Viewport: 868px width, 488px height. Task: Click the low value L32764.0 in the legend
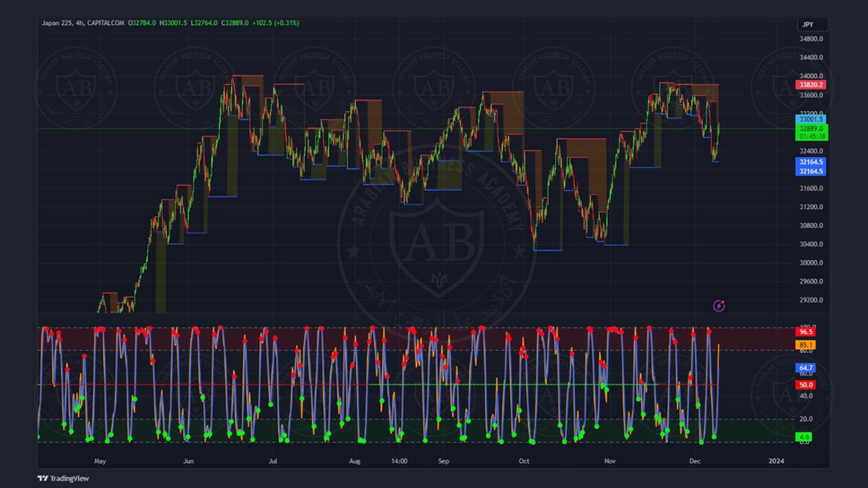204,23
